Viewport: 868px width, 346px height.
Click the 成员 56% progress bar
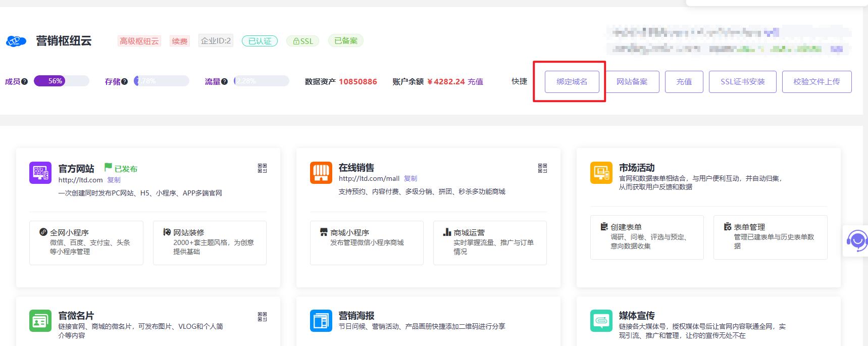pos(61,81)
